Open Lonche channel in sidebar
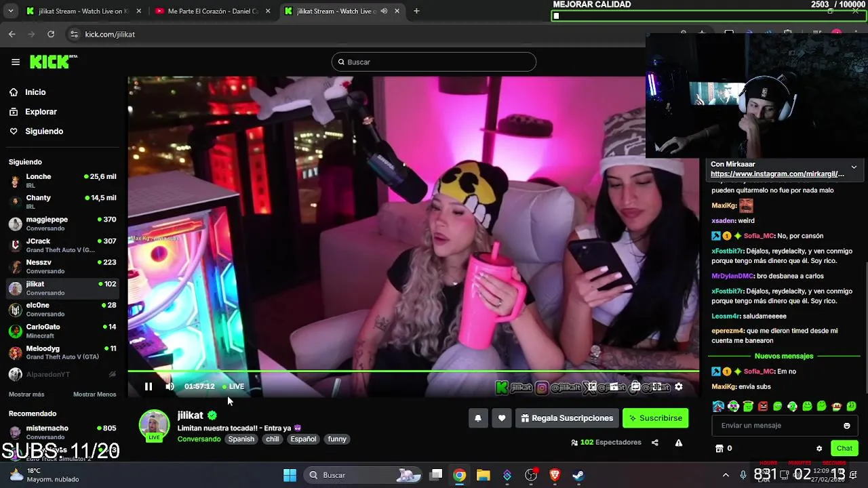The width and height of the screenshot is (868, 488). pos(63,181)
